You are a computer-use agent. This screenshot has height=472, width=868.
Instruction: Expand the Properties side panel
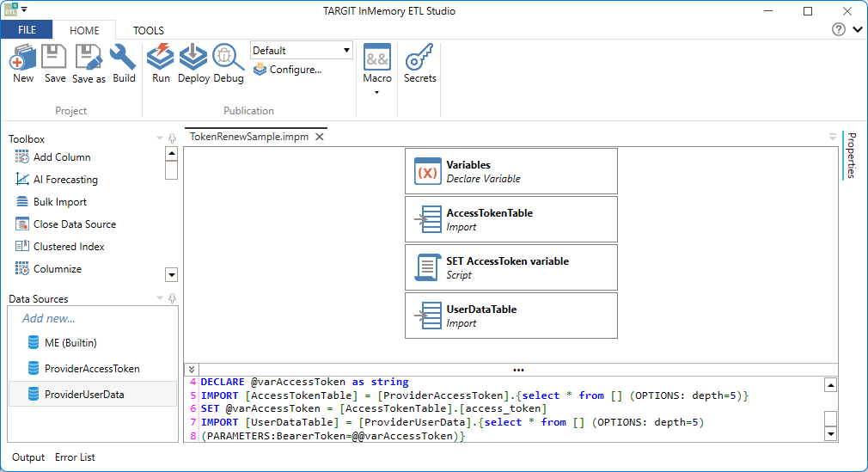(852, 155)
